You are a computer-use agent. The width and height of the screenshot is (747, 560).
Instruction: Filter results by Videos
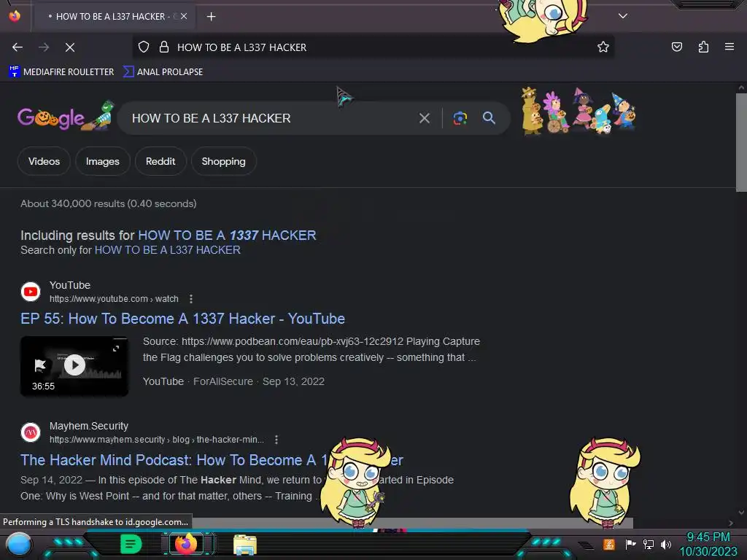click(44, 161)
